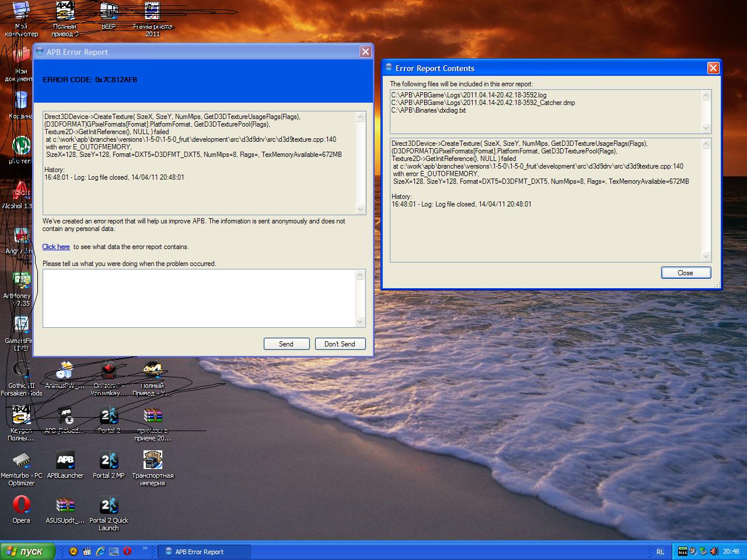Click the C:\APB\Binaries\dxdiag.txt line
The width and height of the screenshot is (747, 560).
(428, 110)
